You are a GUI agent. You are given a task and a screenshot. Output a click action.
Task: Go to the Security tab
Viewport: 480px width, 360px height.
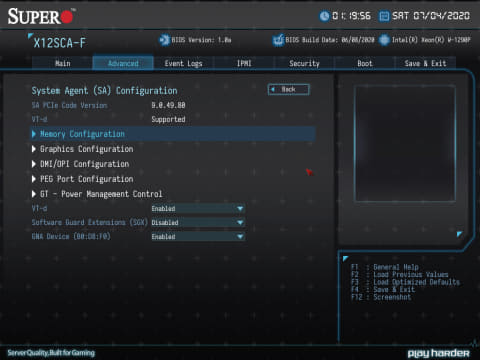(x=304, y=63)
